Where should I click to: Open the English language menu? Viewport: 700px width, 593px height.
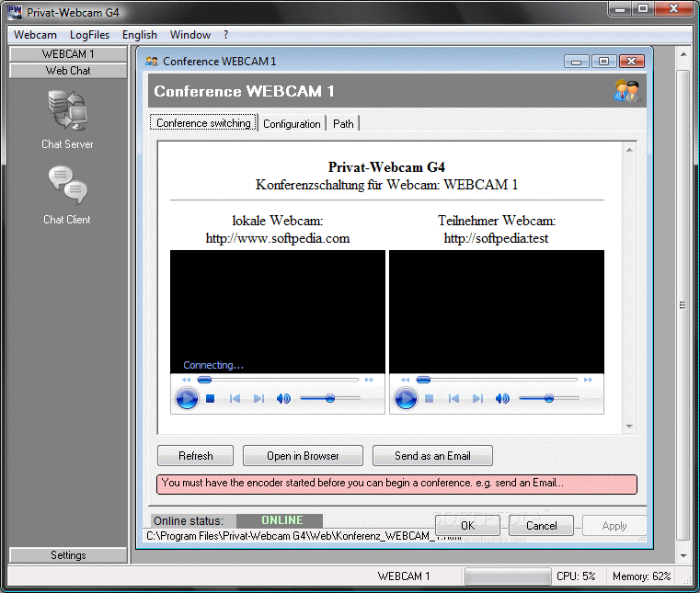(x=140, y=35)
